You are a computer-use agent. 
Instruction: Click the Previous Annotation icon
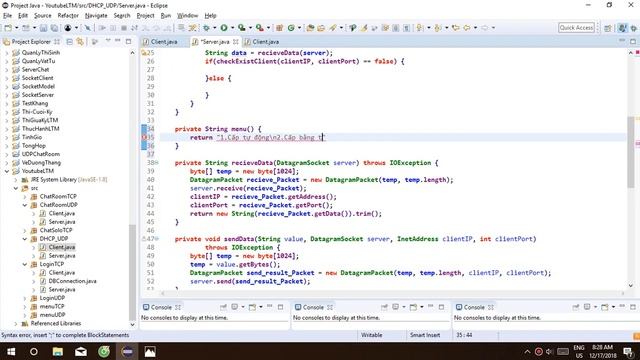pos(438,28)
